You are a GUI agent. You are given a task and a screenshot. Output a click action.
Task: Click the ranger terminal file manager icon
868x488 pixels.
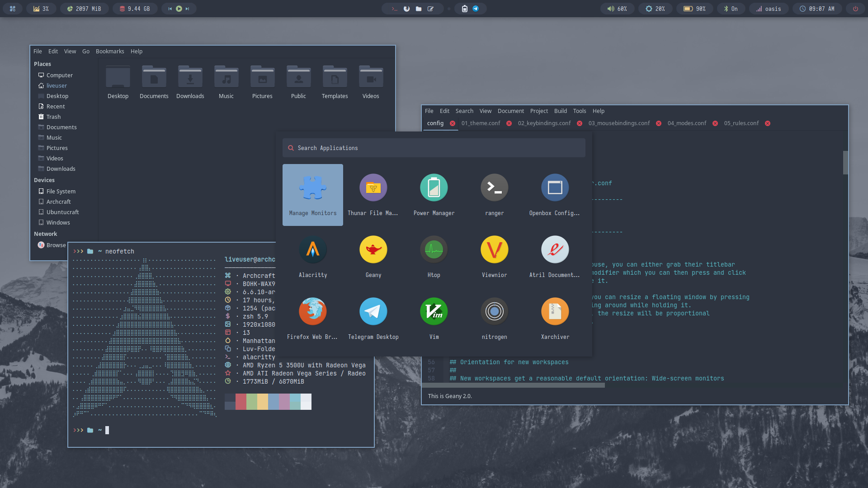coord(494,188)
